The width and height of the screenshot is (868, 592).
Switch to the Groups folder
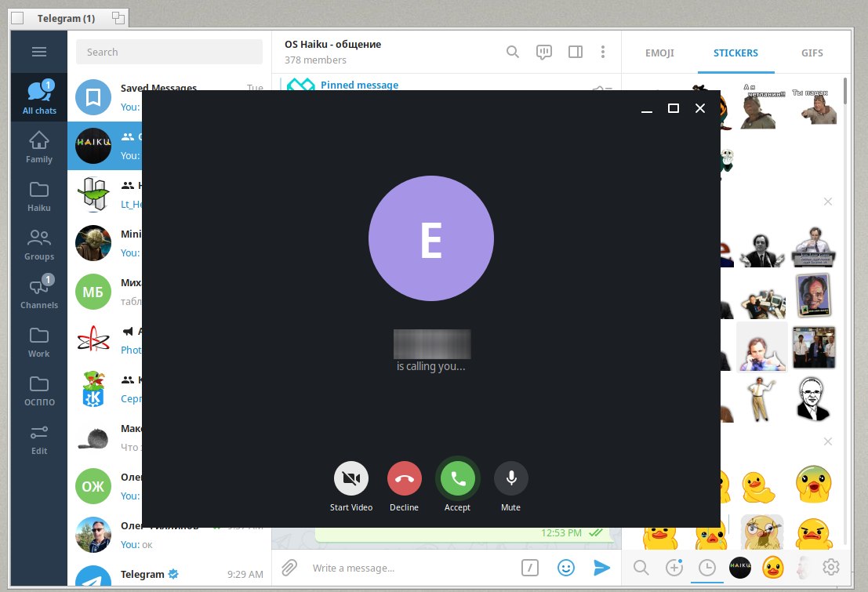point(38,244)
